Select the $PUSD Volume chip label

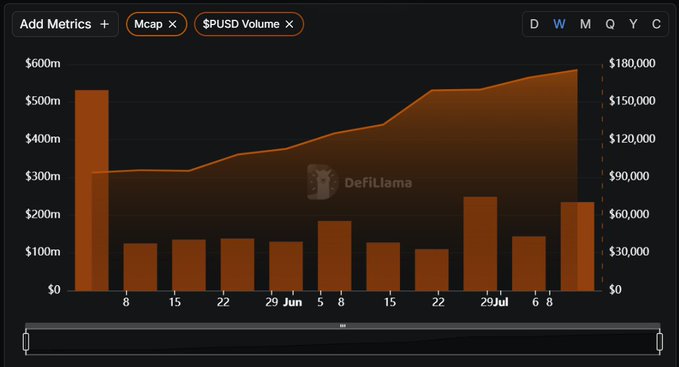pos(241,24)
